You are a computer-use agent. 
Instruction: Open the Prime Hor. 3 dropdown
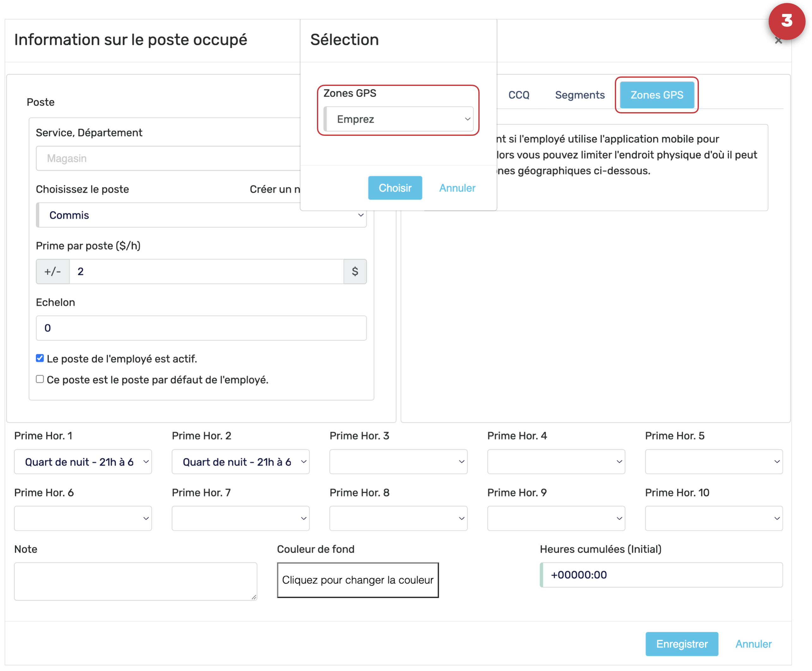tap(398, 462)
